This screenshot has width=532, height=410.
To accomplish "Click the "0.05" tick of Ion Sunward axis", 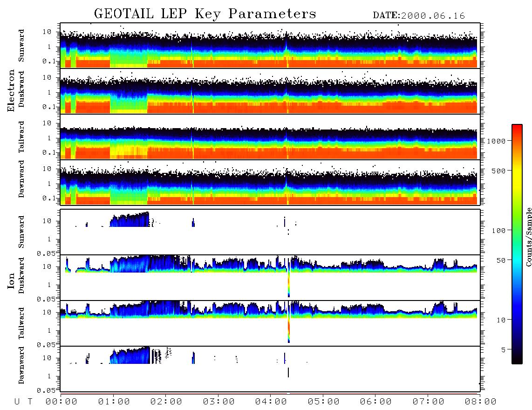I will (x=46, y=253).
